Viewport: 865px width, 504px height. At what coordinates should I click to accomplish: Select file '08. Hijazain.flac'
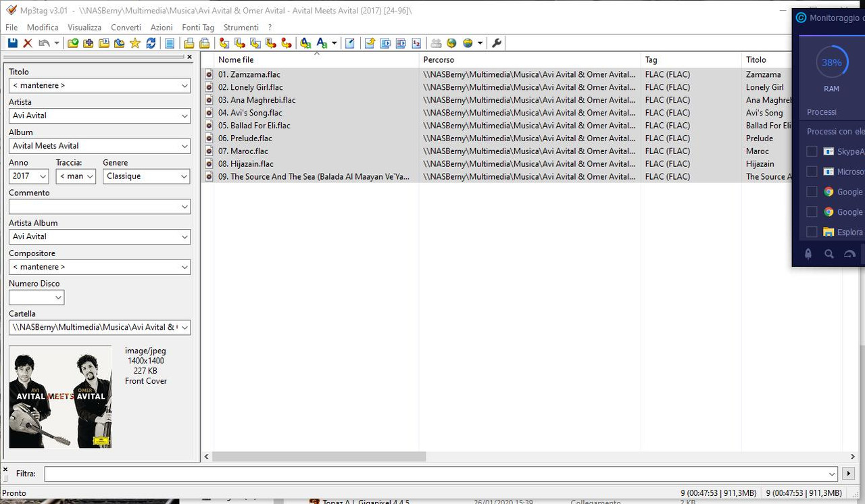pos(246,164)
